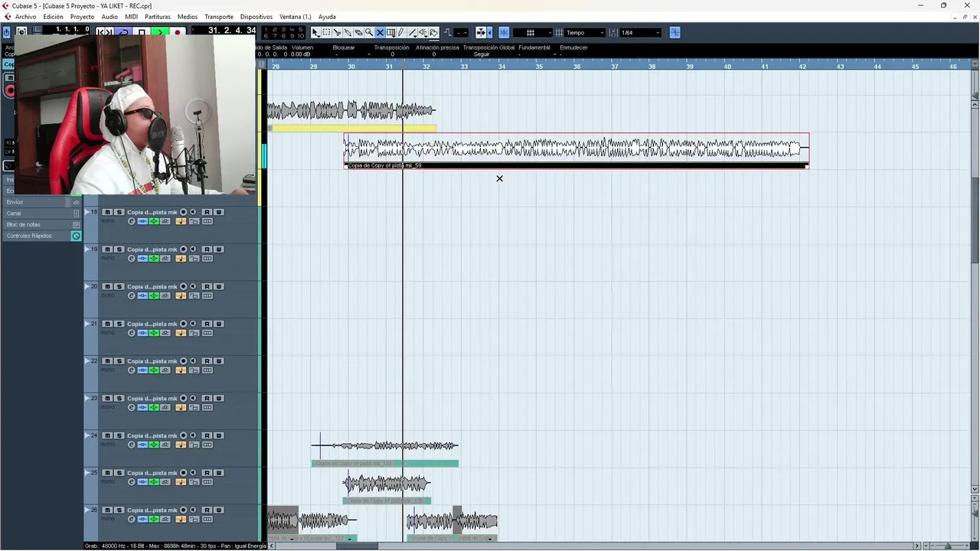The image size is (980, 551).
Task: Mute track 18
Action: pyautogui.click(x=107, y=212)
